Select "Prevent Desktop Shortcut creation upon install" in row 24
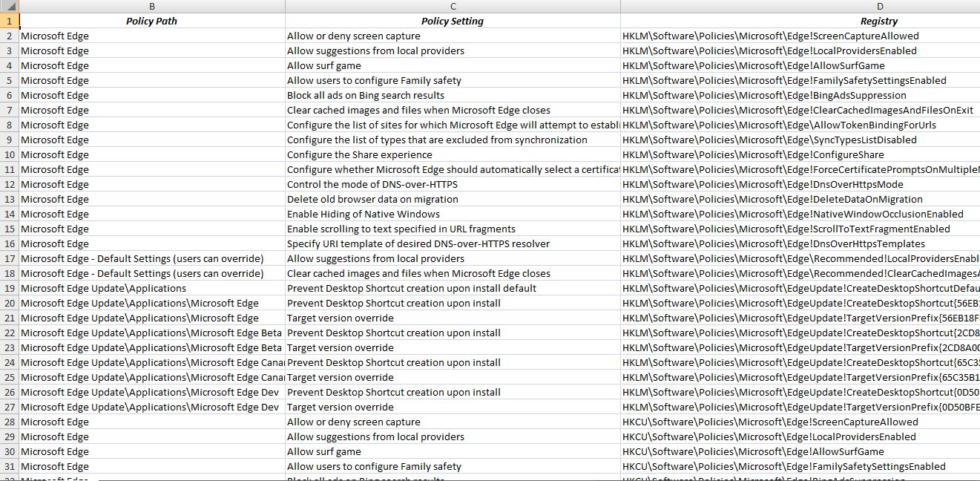Image resolution: width=980 pixels, height=481 pixels. 453,362
